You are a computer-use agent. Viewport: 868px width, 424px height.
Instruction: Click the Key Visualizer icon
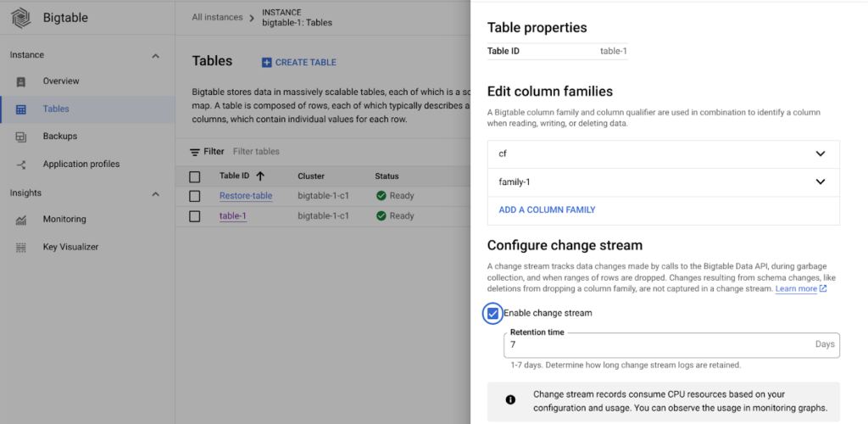(x=22, y=247)
